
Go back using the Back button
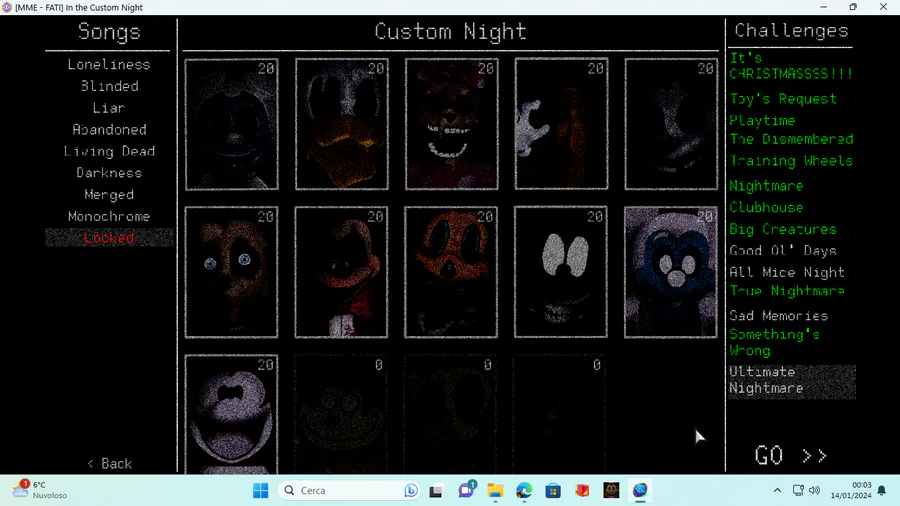tap(110, 464)
